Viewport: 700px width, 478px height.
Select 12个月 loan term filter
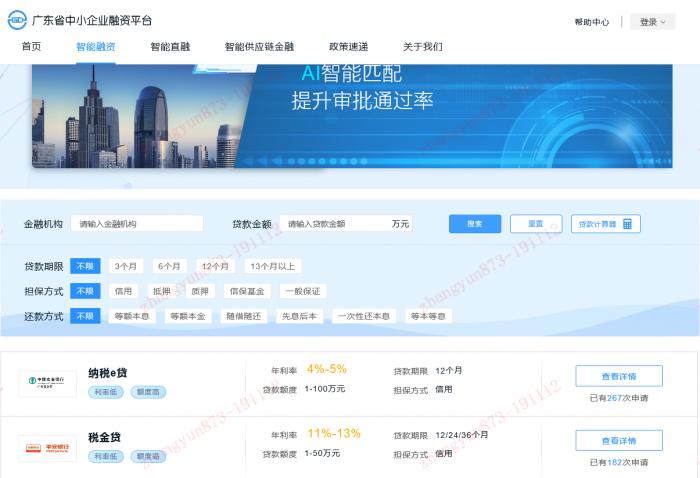(215, 266)
